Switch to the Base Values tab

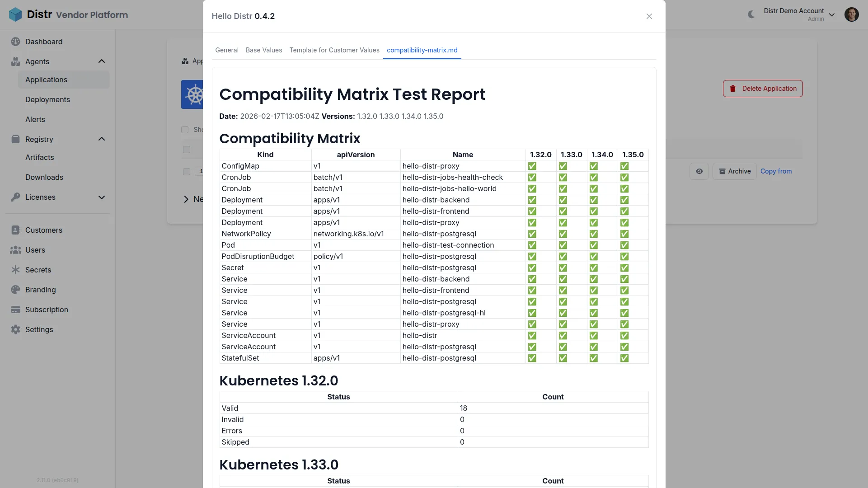coord(264,50)
